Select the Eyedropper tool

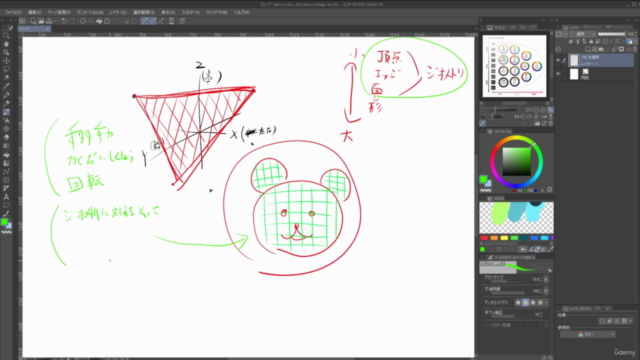tap(6, 86)
